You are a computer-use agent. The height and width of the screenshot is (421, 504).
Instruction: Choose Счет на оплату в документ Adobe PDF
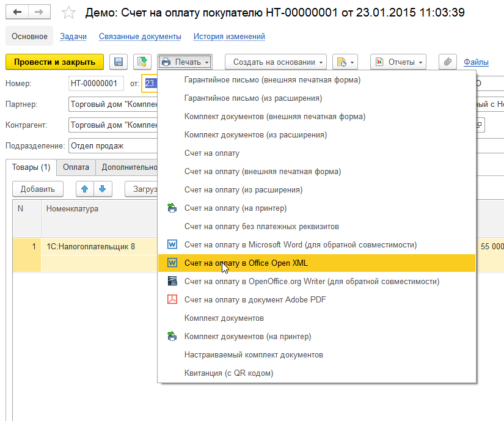tap(255, 299)
